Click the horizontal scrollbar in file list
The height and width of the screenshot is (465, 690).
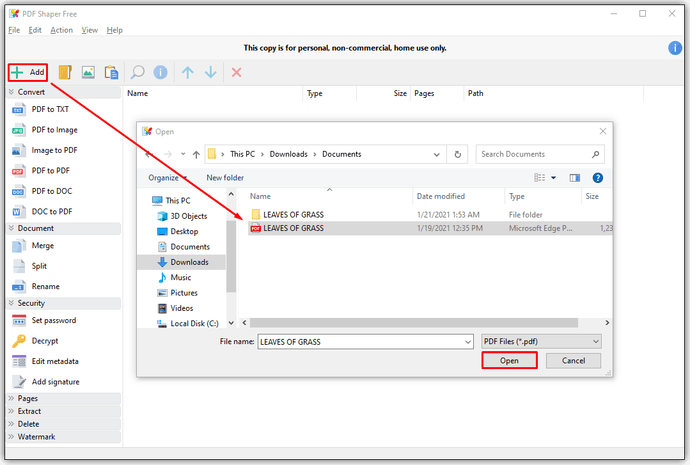pyautogui.click(x=414, y=323)
